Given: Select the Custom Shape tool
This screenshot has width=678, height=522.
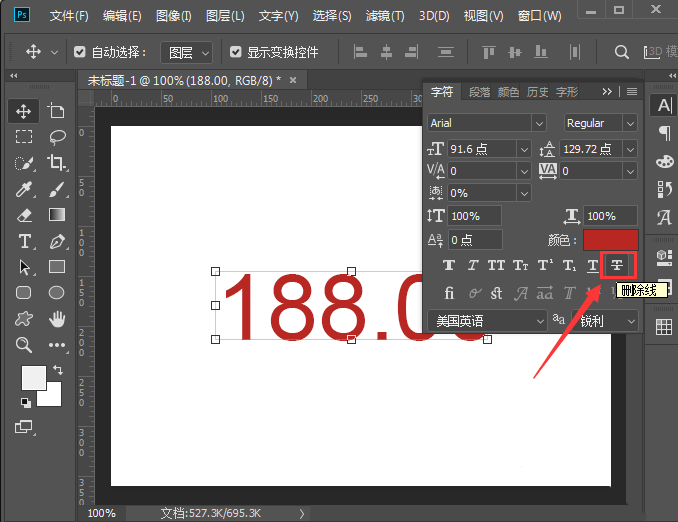Looking at the screenshot, I should click(23, 319).
